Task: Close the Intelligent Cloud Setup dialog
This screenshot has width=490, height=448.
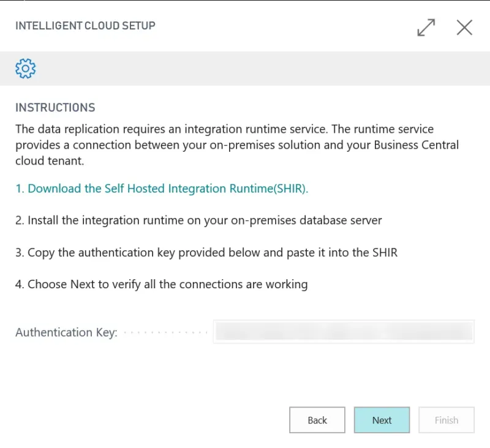Action: coord(464,28)
